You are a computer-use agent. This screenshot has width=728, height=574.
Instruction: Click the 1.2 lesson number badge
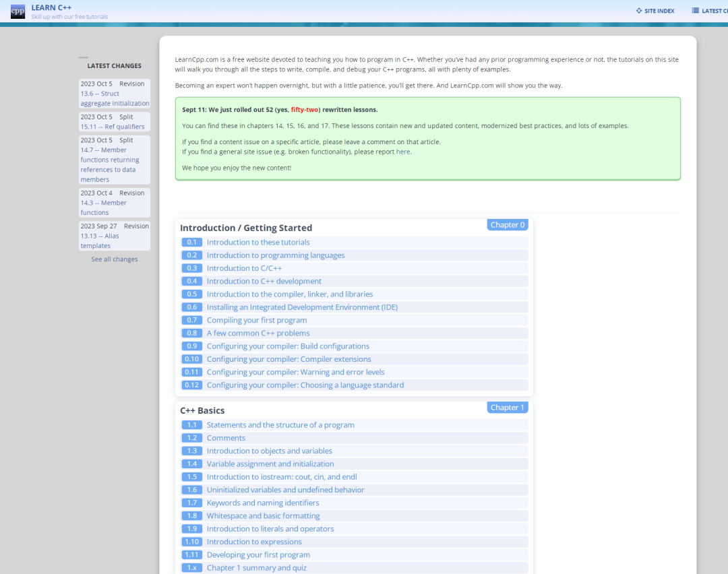pyautogui.click(x=191, y=438)
